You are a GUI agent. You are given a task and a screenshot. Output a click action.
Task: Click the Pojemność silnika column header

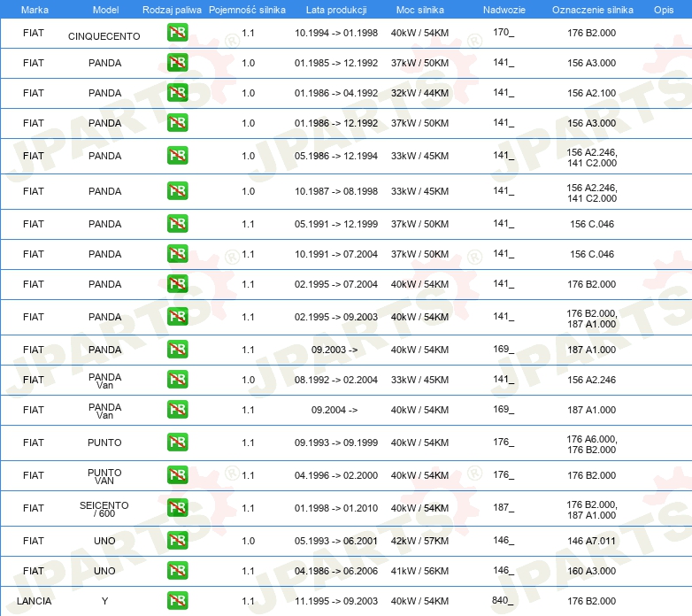(247, 10)
